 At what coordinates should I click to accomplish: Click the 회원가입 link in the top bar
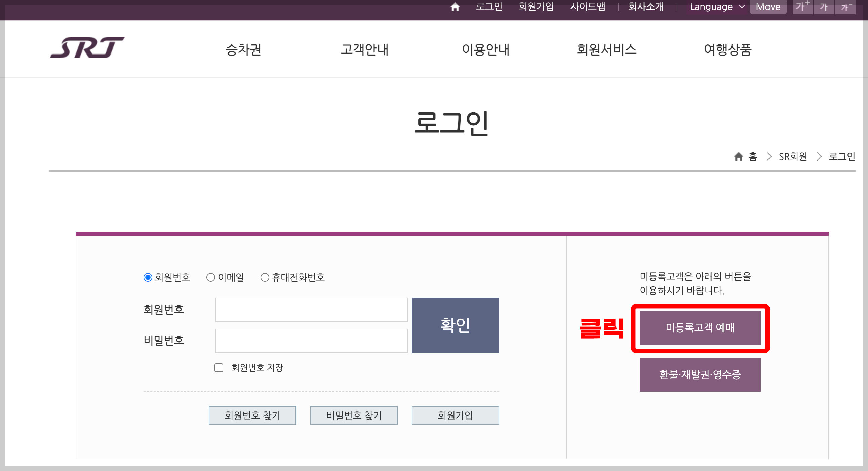536,7
